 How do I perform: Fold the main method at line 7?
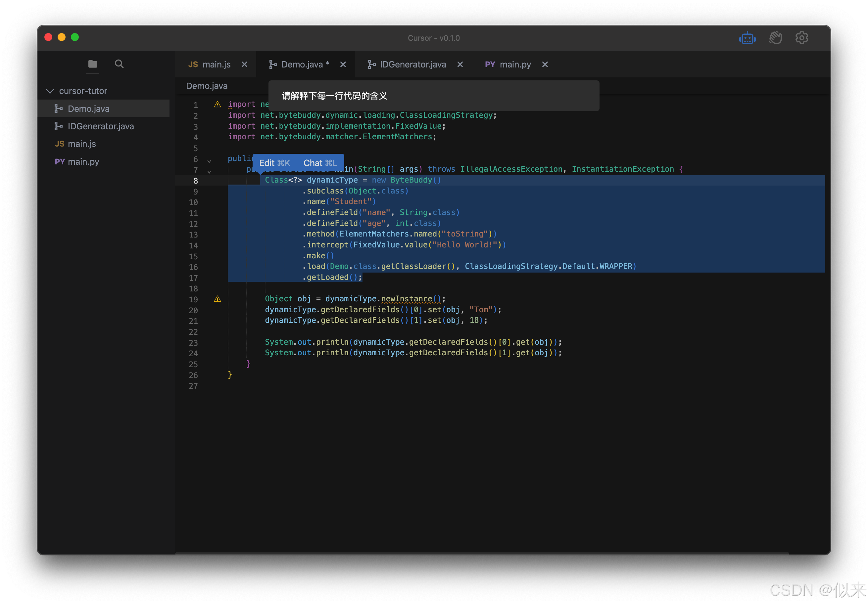click(x=209, y=172)
